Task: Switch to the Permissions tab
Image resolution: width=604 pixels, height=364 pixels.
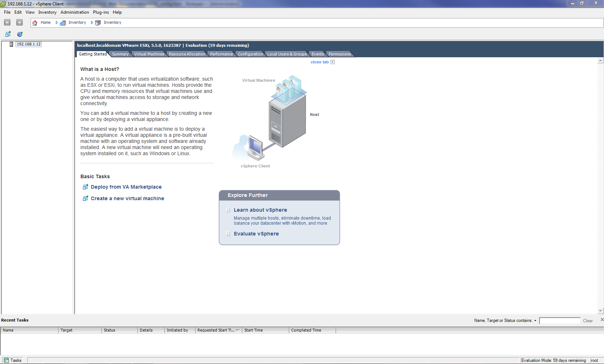Action: click(x=339, y=54)
